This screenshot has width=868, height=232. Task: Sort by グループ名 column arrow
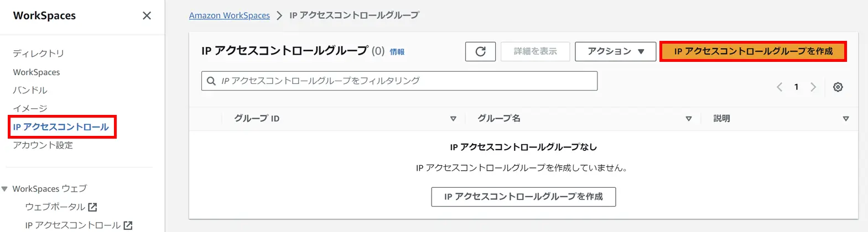pos(689,119)
